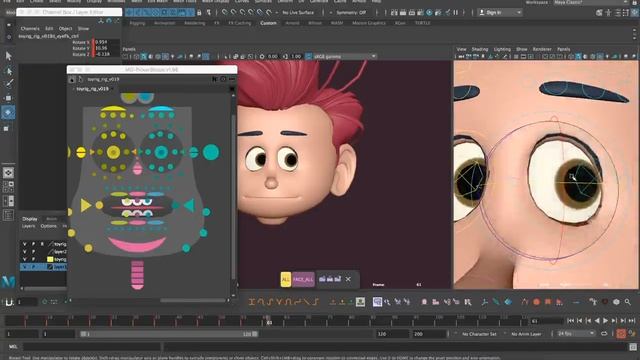Select the cyan eyebrow arc control in the picker

coord(161,109)
